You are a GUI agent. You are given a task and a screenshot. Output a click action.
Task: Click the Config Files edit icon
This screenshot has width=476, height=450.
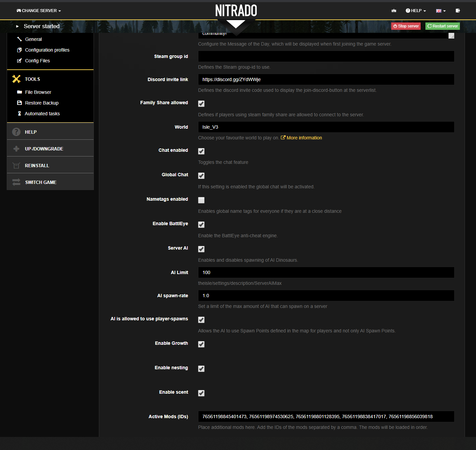pos(19,61)
